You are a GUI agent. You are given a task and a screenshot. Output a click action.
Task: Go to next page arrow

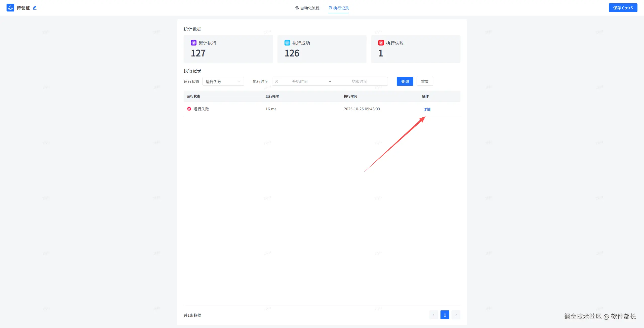456,315
